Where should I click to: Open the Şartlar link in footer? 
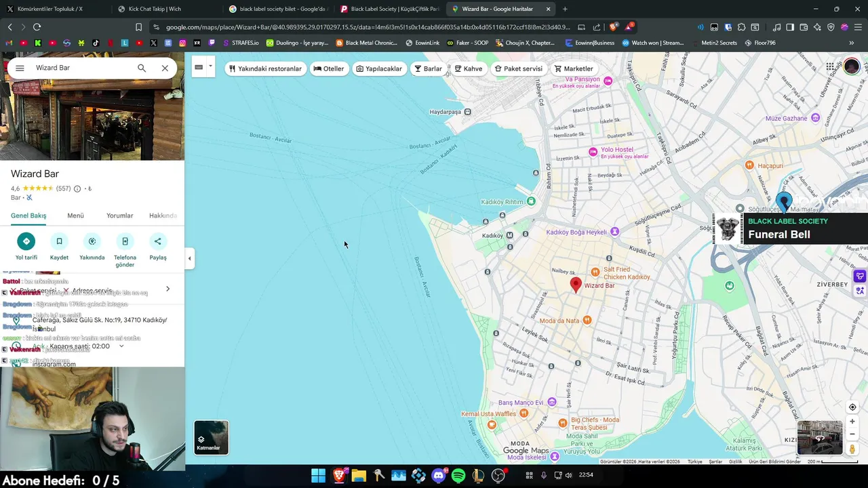pyautogui.click(x=715, y=462)
